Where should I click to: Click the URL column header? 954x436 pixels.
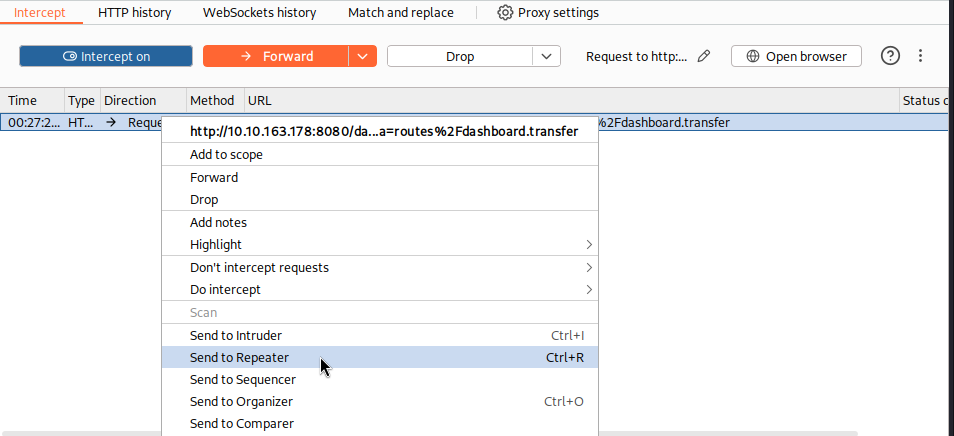coord(572,100)
